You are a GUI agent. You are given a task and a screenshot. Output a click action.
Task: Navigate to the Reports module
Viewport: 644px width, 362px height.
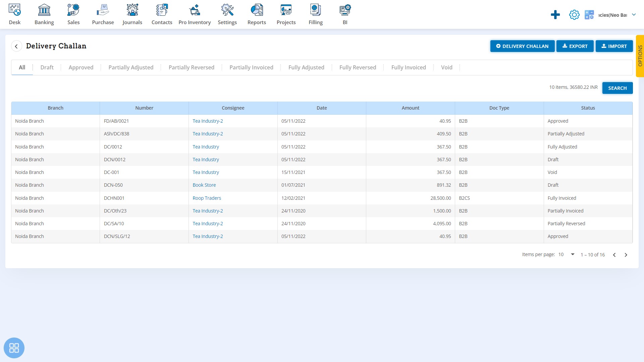click(x=256, y=14)
